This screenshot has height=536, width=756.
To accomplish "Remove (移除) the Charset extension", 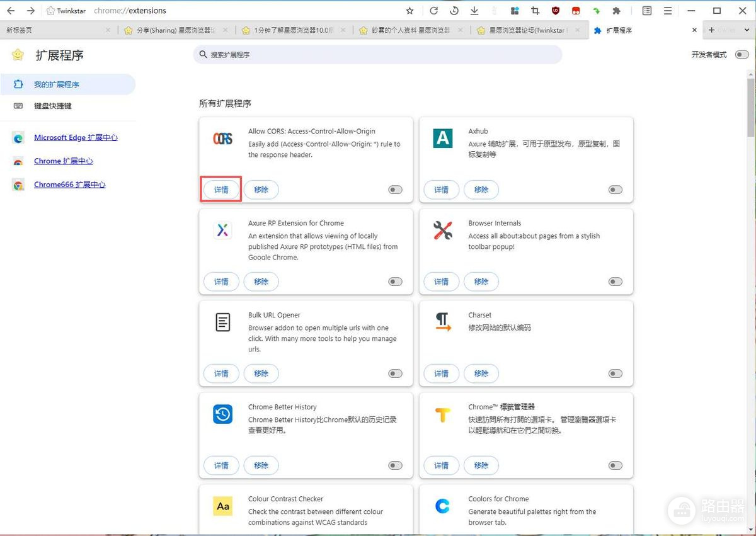I will coord(481,373).
